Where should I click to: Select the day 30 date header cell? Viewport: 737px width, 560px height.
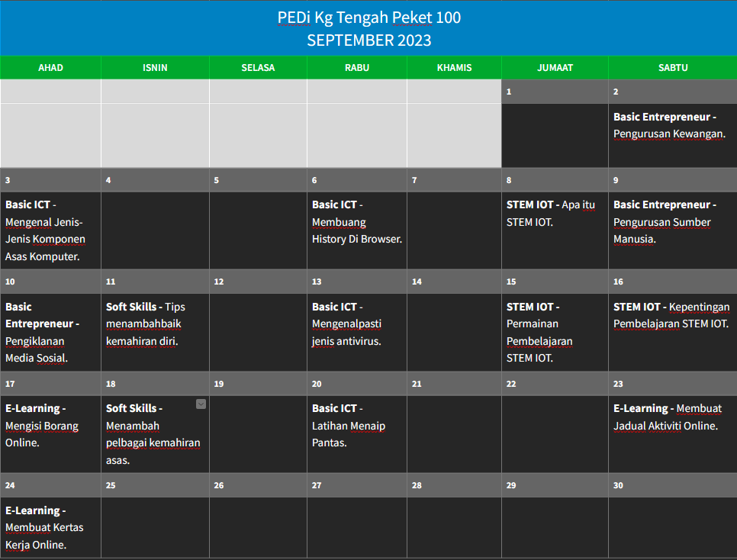tap(673, 485)
